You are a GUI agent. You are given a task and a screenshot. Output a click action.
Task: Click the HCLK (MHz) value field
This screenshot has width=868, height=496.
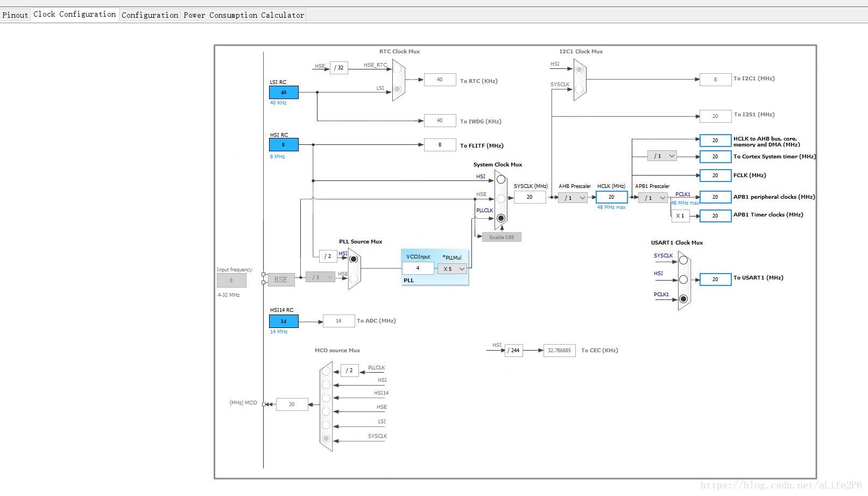(x=611, y=197)
